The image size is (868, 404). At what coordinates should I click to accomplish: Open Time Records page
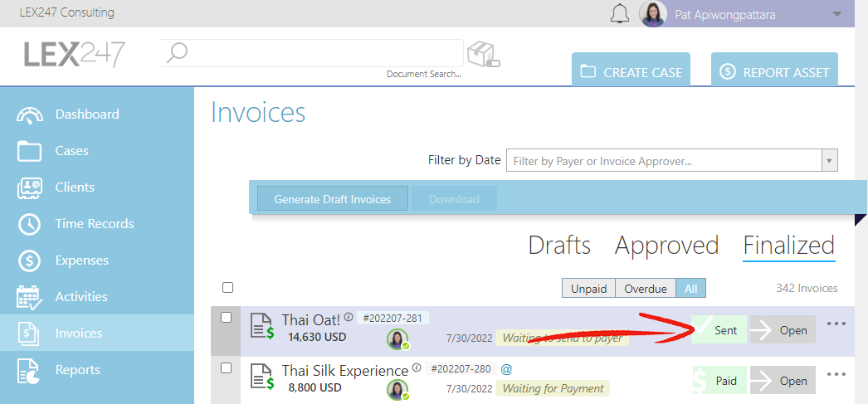pyautogui.click(x=95, y=224)
